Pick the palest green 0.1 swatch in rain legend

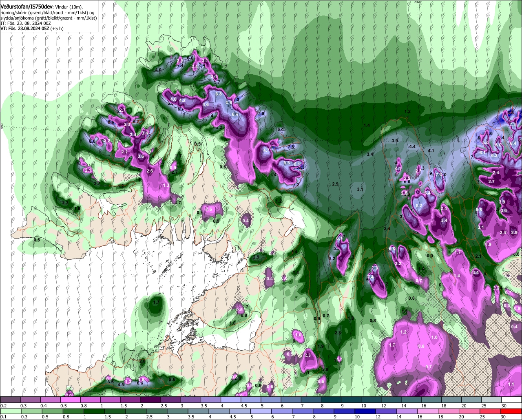tap(11, 411)
